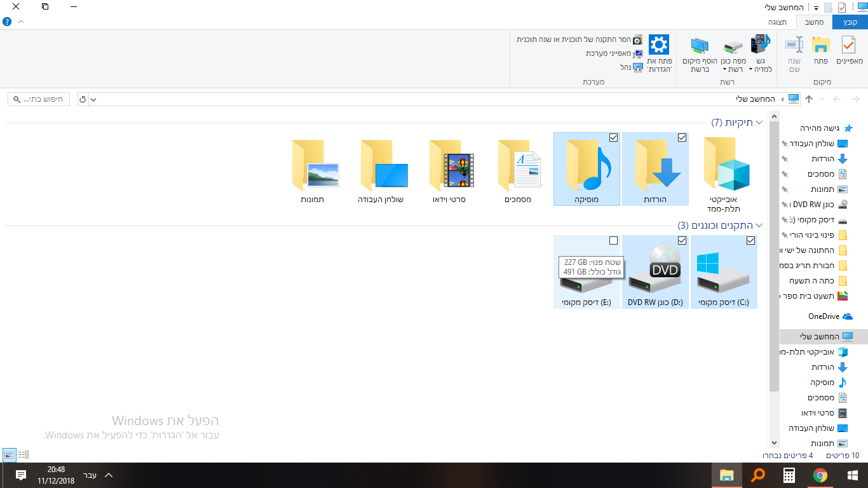Screen dimensions: 868x488
Task: Collapse the התקנים וכוננים (3) group chevron
Action: click(x=759, y=226)
